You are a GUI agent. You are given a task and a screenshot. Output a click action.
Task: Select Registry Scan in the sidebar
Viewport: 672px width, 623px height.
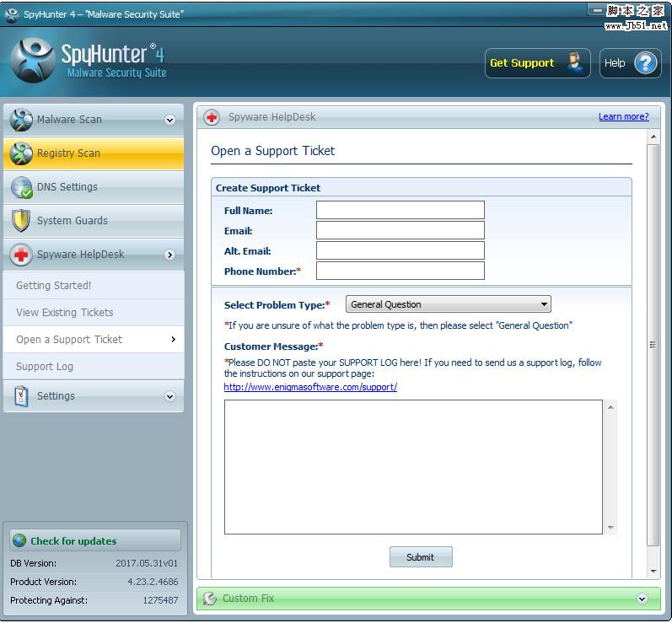click(94, 153)
